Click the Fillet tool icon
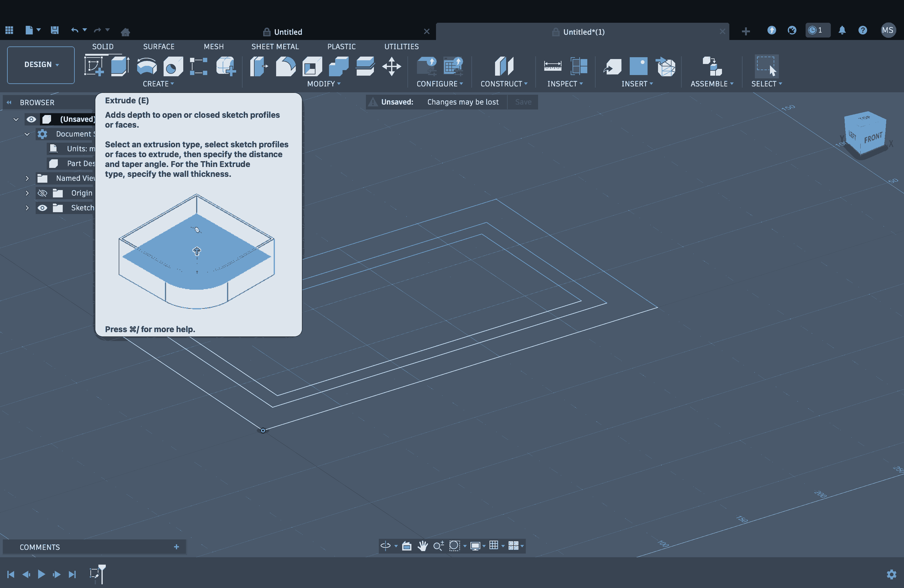 (286, 66)
